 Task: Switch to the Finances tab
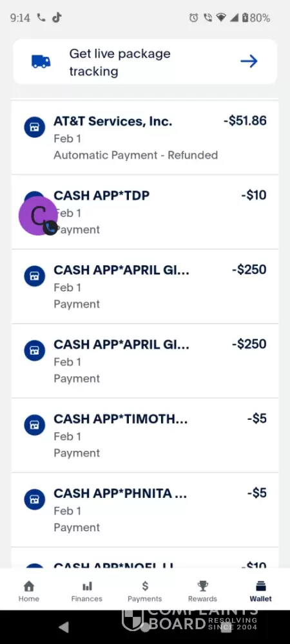click(86, 591)
